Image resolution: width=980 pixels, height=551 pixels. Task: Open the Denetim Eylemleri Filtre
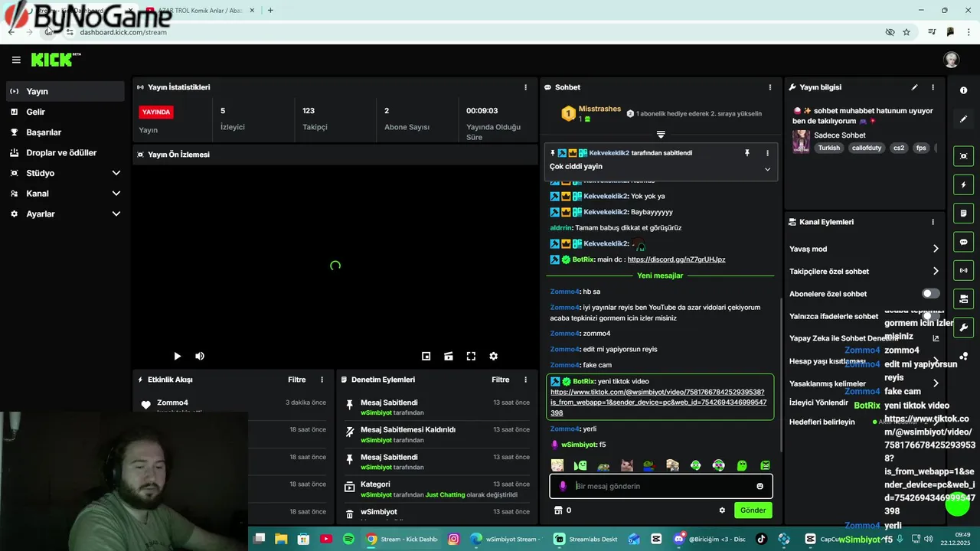coord(500,380)
